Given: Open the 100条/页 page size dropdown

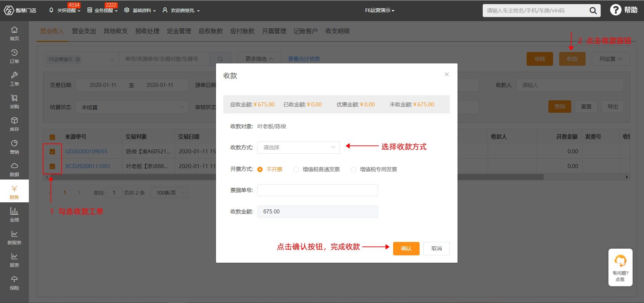Looking at the screenshot, I should tap(169, 193).
